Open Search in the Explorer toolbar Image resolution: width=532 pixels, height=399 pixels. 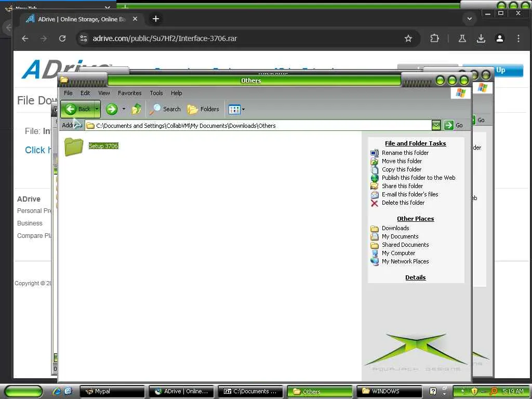tap(165, 109)
